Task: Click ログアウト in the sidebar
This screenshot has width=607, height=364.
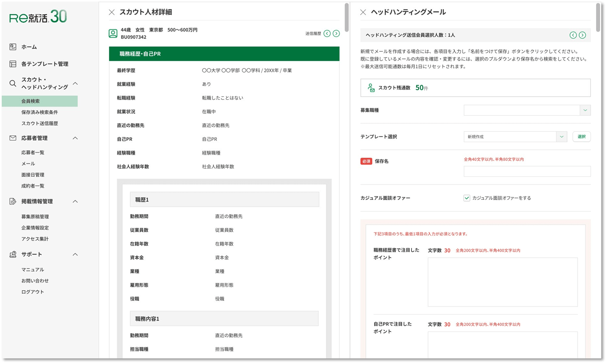Action: point(33,292)
